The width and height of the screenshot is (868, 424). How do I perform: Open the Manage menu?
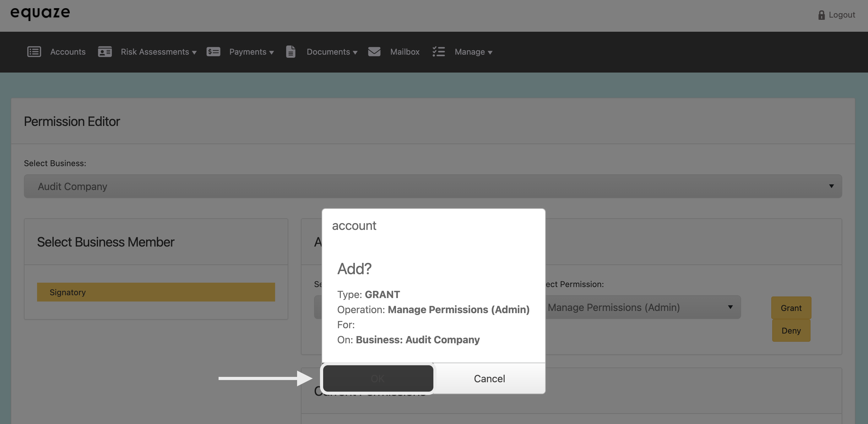tap(474, 52)
